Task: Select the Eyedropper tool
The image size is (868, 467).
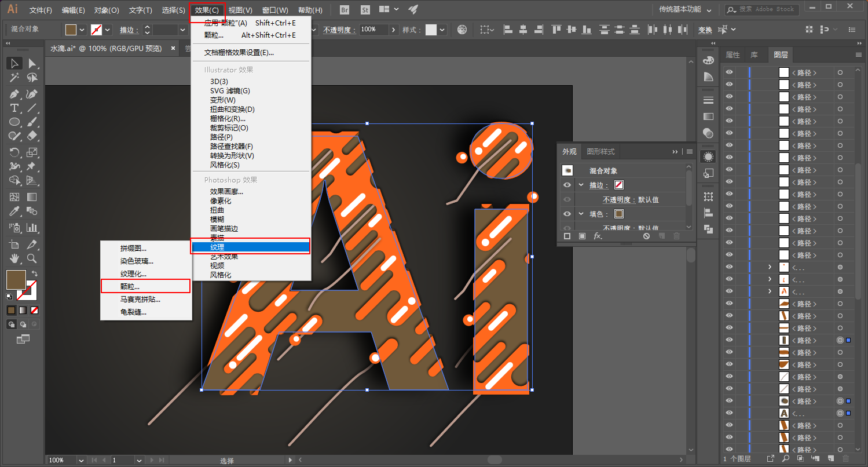Action: 15,211
